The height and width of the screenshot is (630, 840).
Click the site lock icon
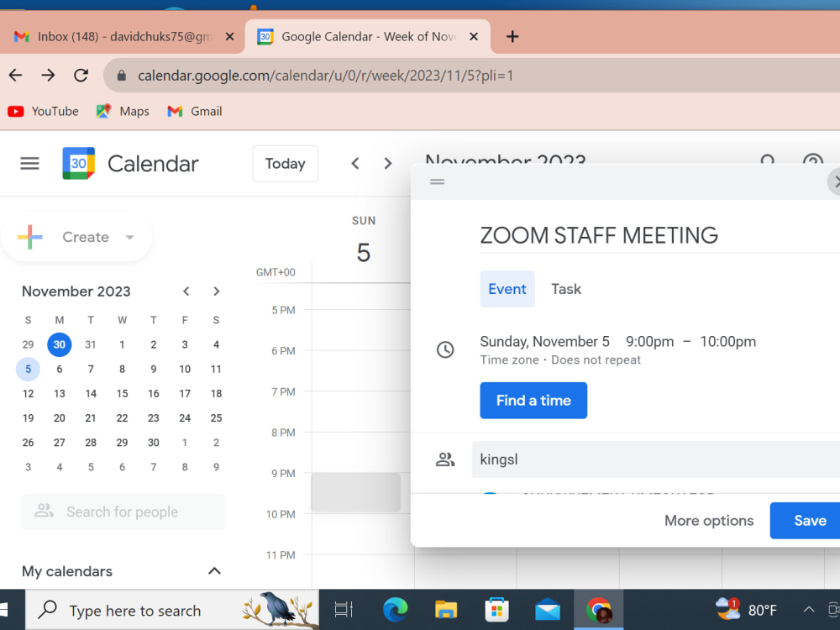[x=122, y=76]
